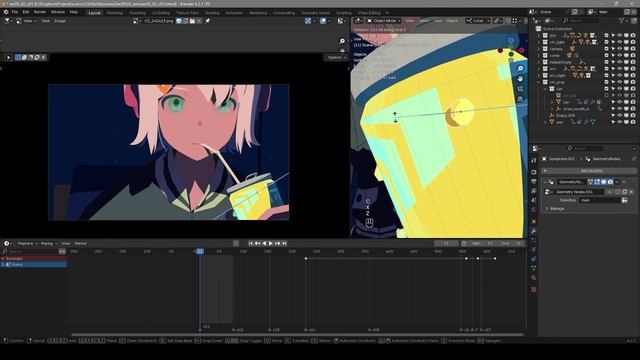Open 3D viewport editor type selector

[359, 21]
